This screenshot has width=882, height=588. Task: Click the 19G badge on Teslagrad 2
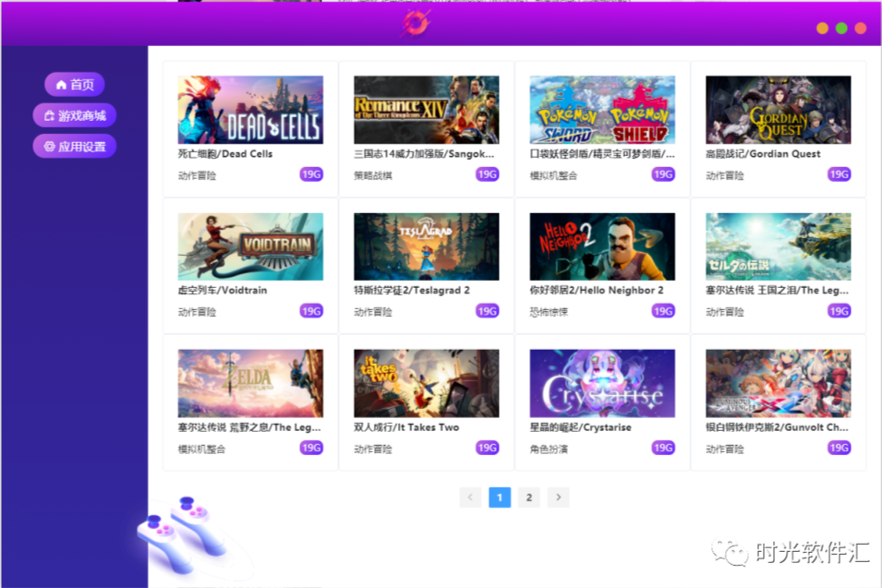point(487,311)
